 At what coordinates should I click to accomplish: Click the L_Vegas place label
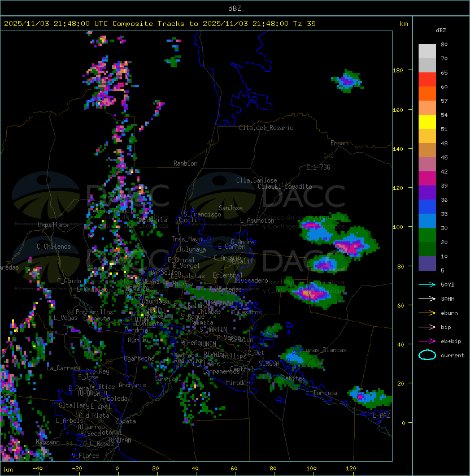(66, 318)
